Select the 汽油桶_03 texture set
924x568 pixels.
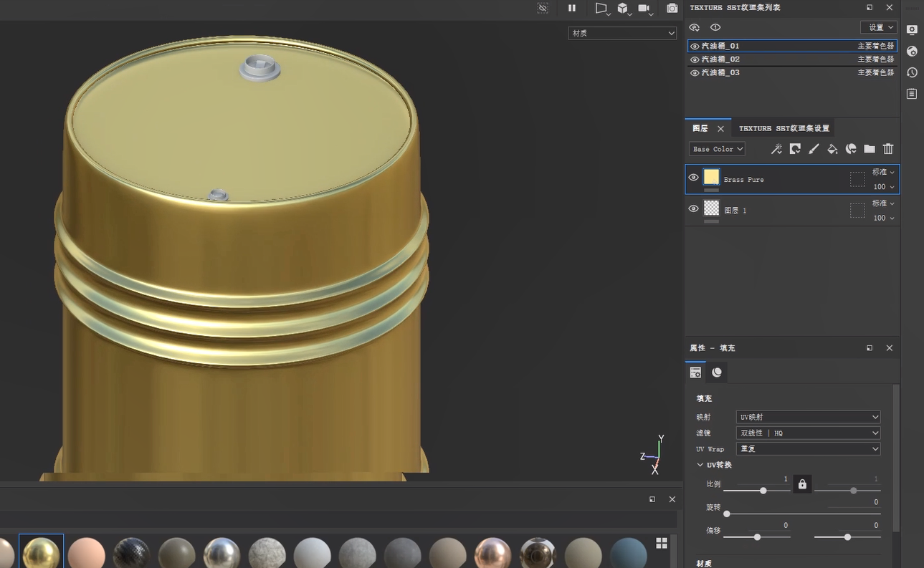720,73
